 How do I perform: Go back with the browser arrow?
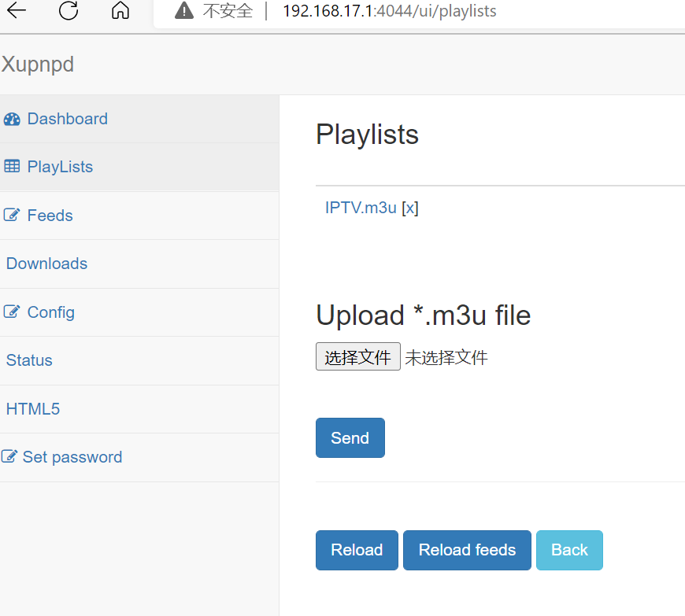click(17, 10)
